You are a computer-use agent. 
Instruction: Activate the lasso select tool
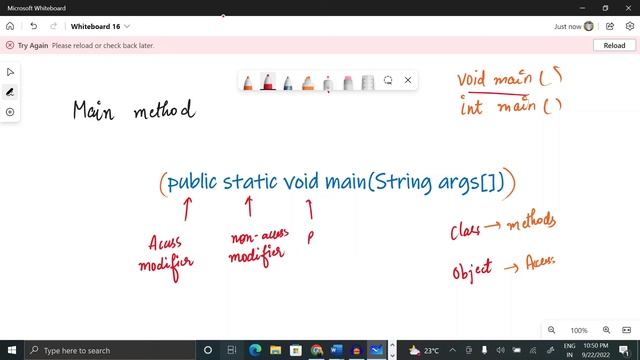[x=388, y=80]
